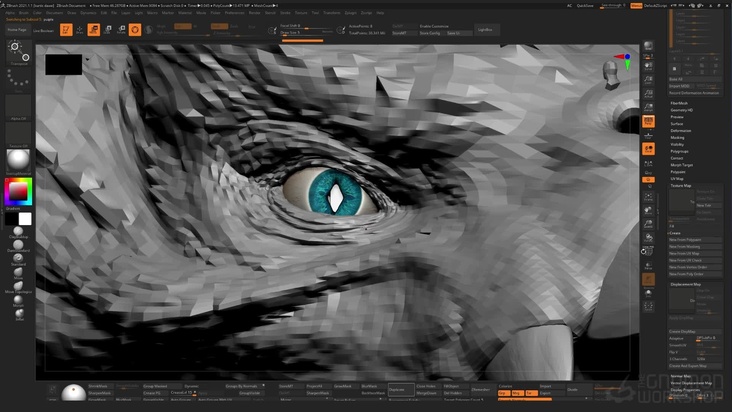Image resolution: width=732 pixels, height=412 pixels.
Task: Open the Alpha menu
Action: pyautogui.click(x=10, y=13)
